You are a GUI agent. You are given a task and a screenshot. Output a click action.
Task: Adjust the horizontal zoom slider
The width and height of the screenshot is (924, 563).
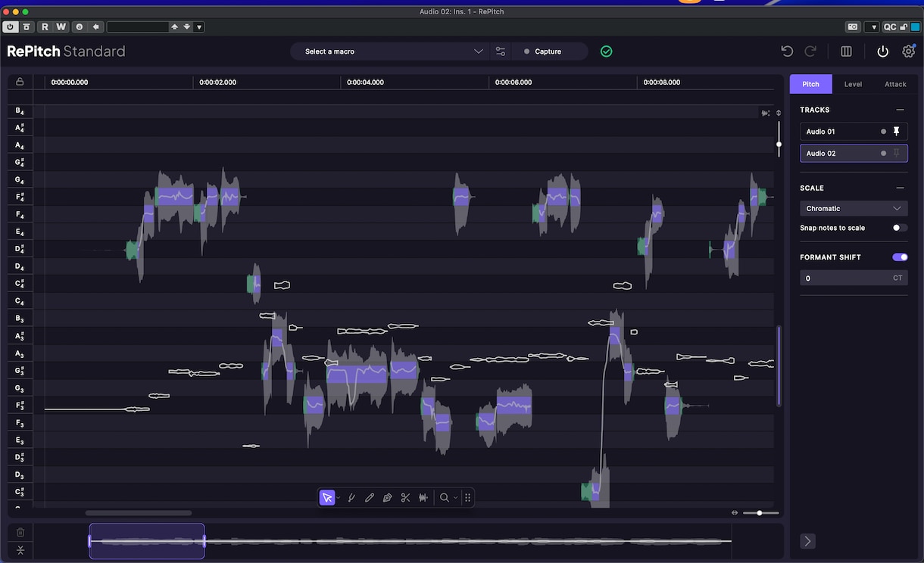point(760,513)
